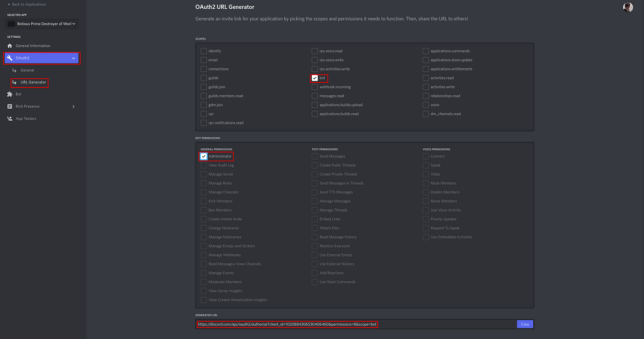Check the guilds.members.read scope
This screenshot has height=339, width=644.
tap(203, 96)
